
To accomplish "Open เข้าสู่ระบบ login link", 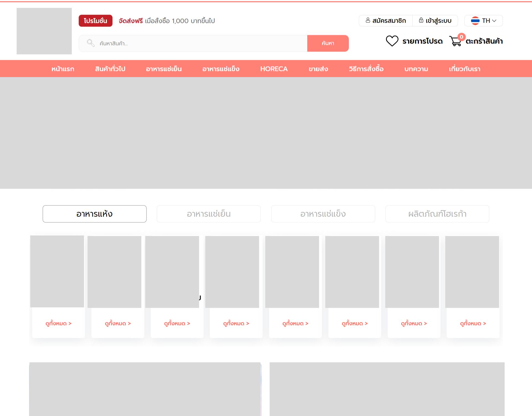I will pos(435,21).
